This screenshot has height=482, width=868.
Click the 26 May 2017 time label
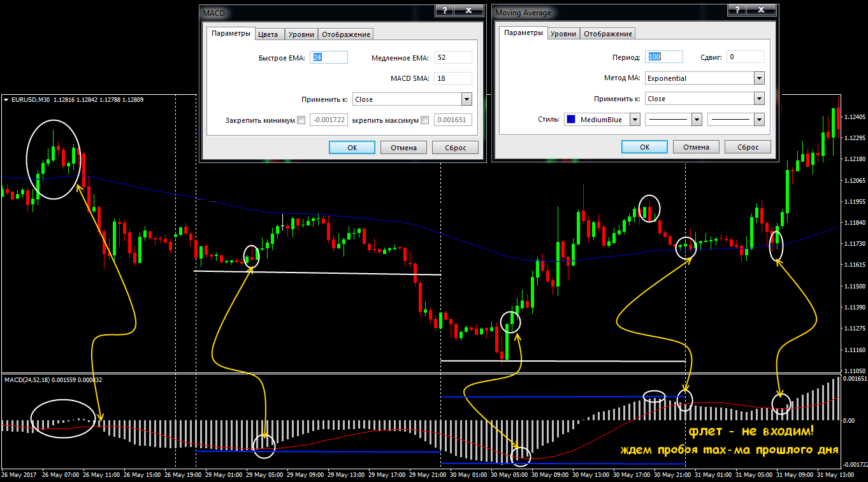20,475
